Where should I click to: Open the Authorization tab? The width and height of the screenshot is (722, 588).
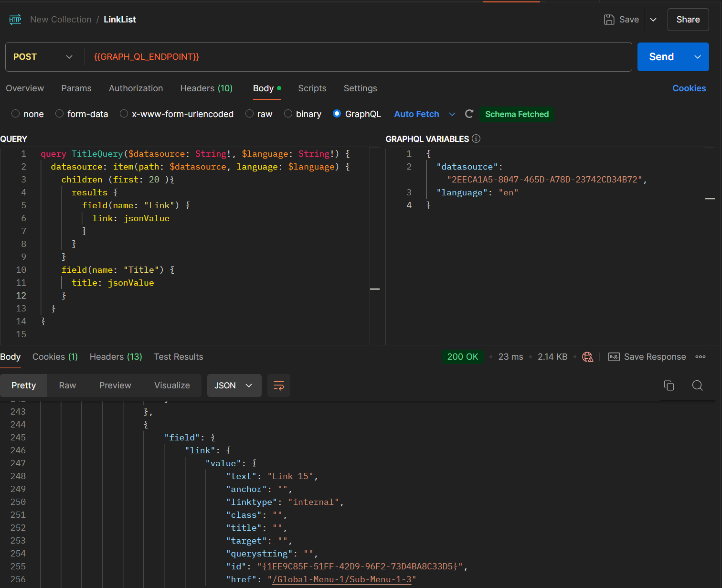click(x=136, y=88)
